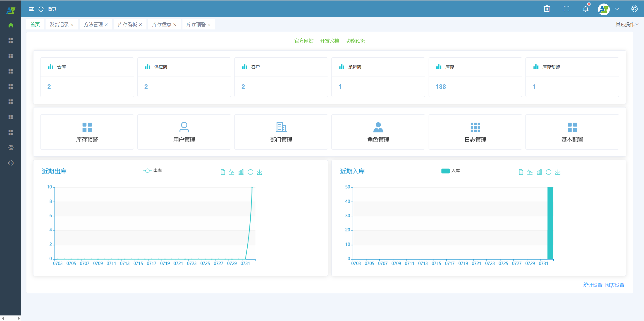Toggle 出库 legend series
644x321 pixels.
[153, 170]
